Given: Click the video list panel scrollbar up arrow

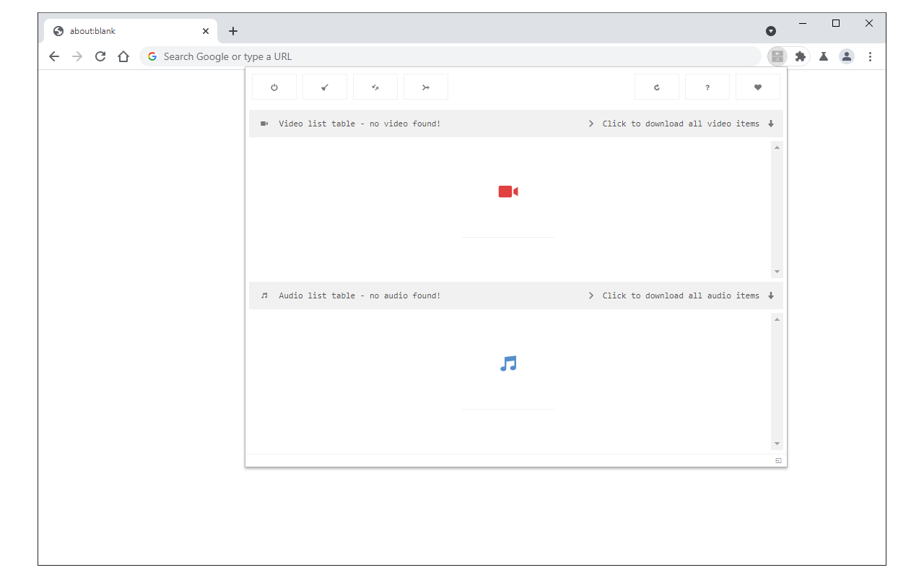Looking at the screenshot, I should 777,147.
